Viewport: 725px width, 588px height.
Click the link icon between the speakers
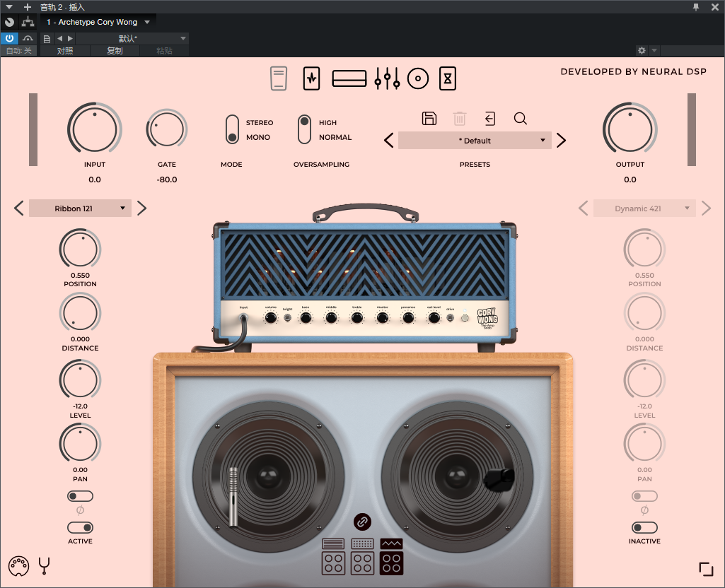point(362,522)
